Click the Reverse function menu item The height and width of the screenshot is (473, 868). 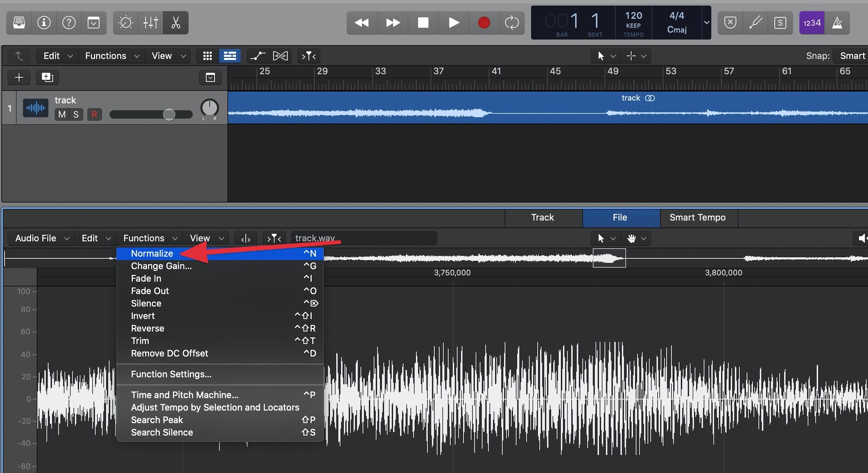(147, 328)
